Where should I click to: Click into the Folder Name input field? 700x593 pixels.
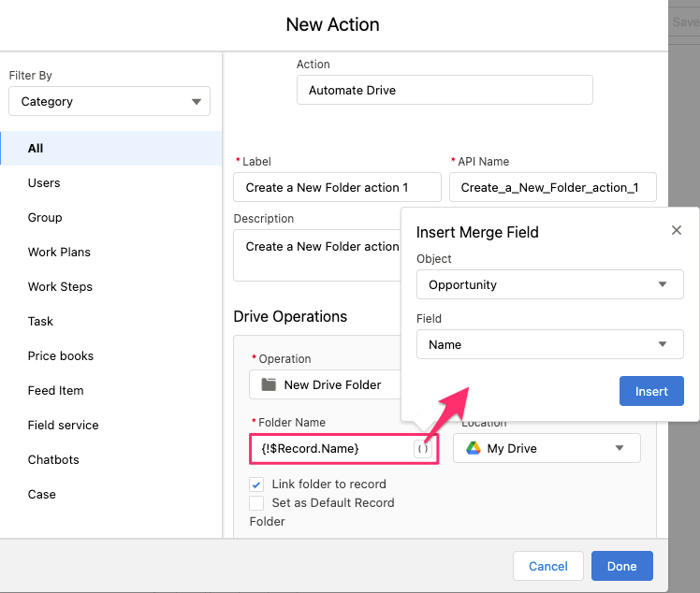[x=331, y=449]
